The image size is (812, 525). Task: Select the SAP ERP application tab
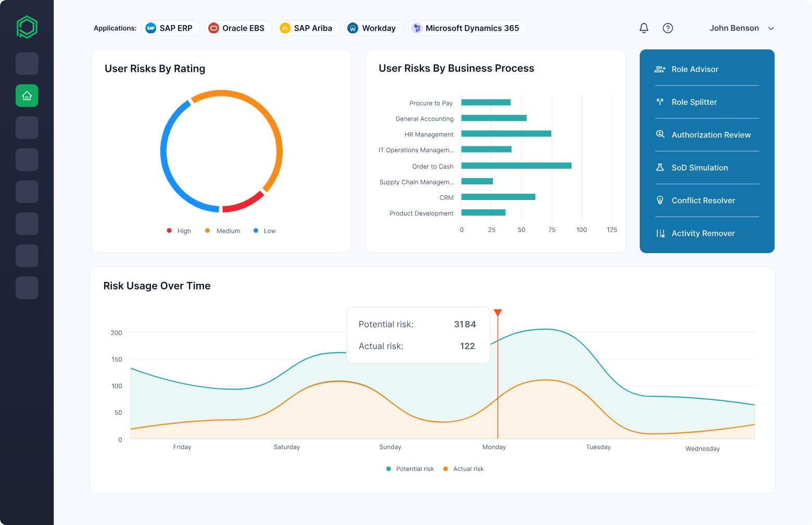[171, 28]
